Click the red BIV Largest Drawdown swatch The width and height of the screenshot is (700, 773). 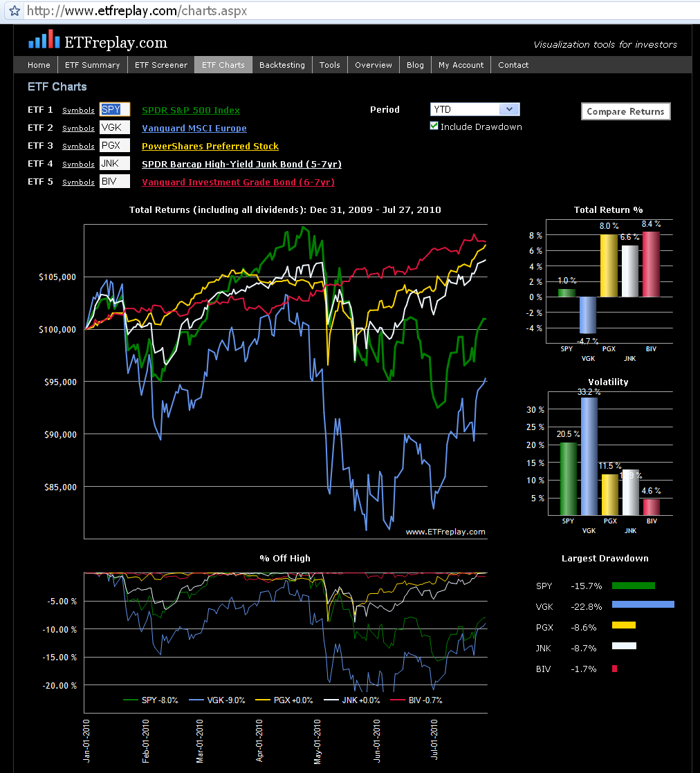615,669
